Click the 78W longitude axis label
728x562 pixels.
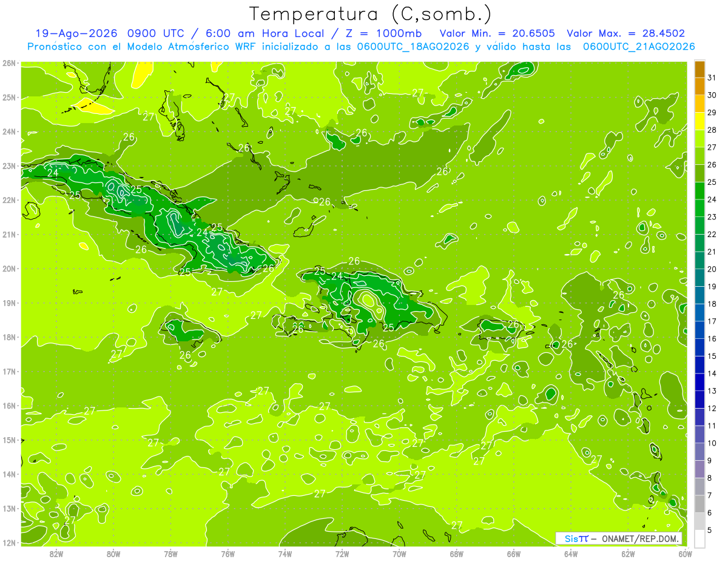pos(170,554)
